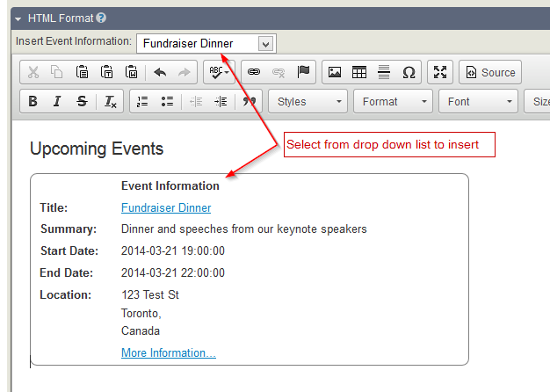
Task: Toggle bold formatting
Action: click(33, 101)
